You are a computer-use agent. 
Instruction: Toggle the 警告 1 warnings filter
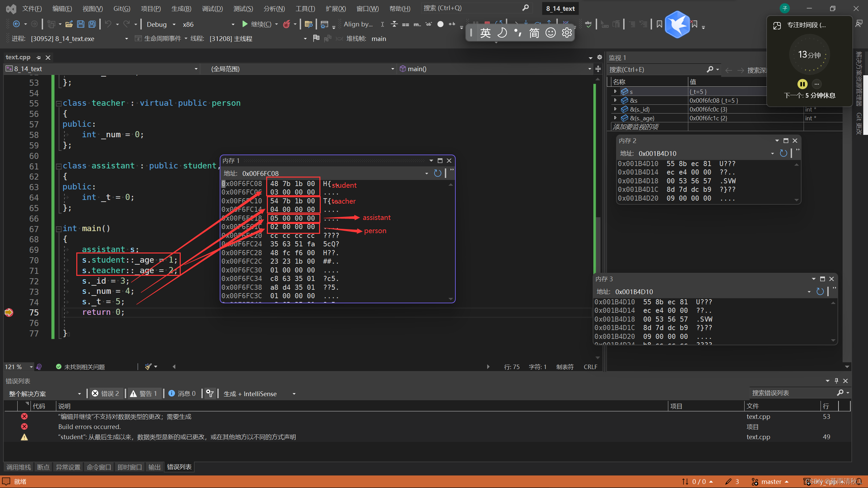coord(143,393)
